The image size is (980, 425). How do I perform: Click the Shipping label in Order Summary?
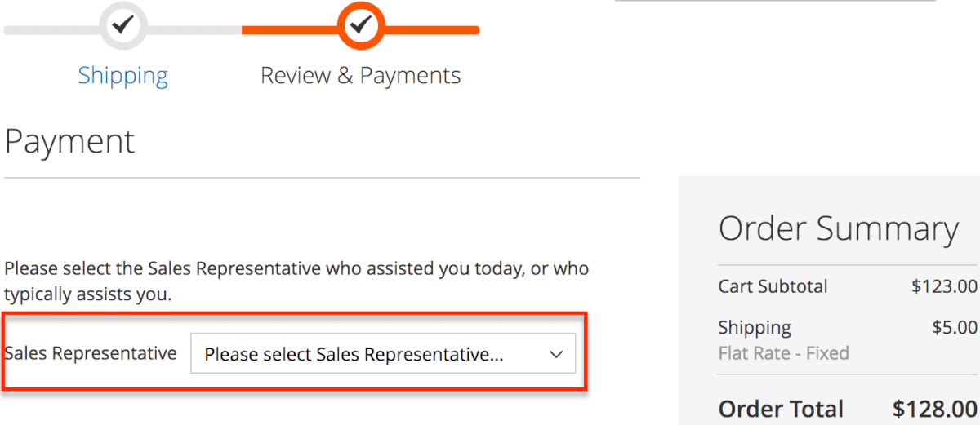[755, 328]
